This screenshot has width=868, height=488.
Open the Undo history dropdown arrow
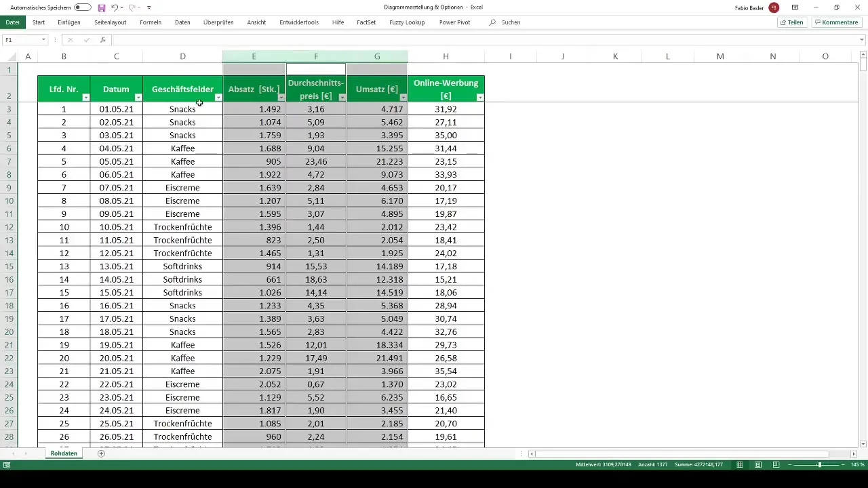point(123,7)
